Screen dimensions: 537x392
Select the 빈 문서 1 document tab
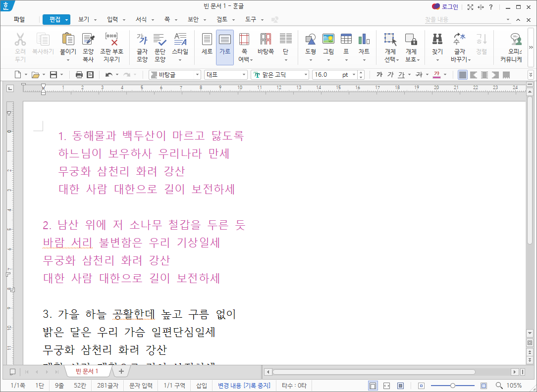[x=87, y=371]
